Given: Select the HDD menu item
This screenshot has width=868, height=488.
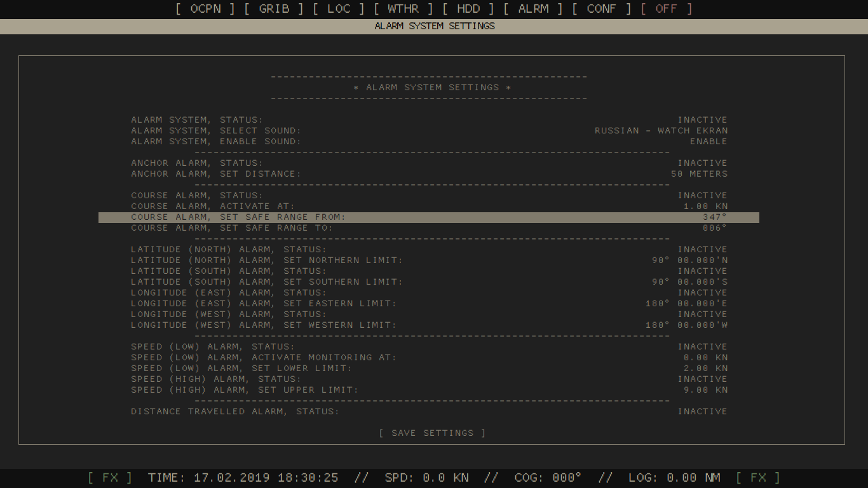Looking at the screenshot, I should [x=468, y=9].
